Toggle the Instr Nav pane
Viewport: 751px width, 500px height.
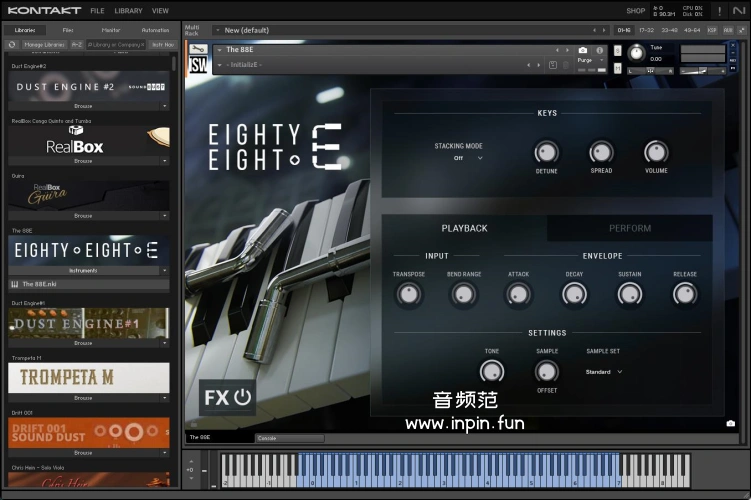tap(163, 45)
